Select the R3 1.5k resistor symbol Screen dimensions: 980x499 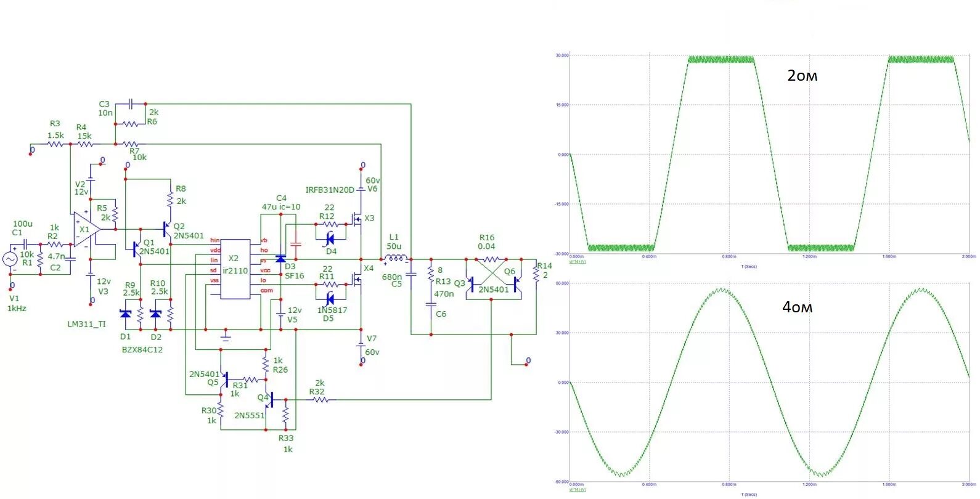point(55,144)
